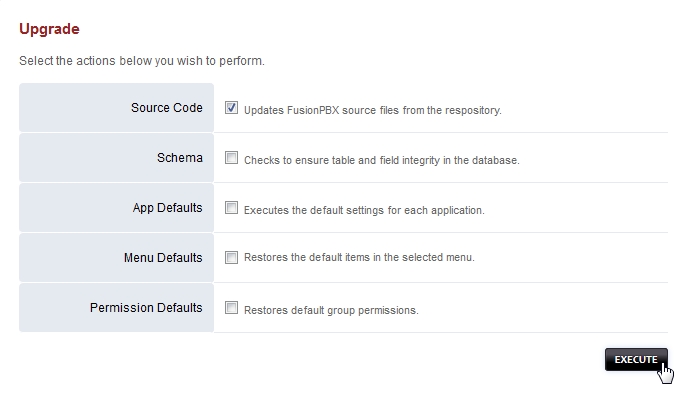Click the Permission Defaults label
Screen dimensions: 686x418
click(146, 308)
